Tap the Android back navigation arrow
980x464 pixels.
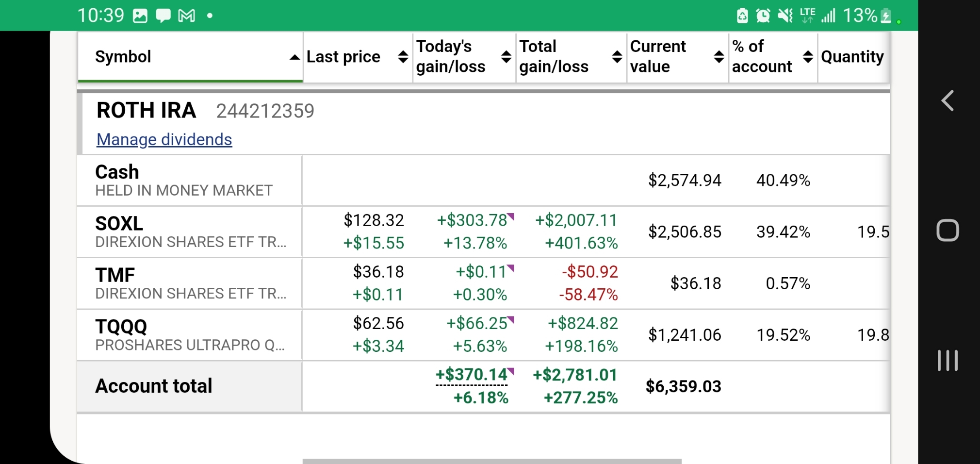click(x=947, y=101)
